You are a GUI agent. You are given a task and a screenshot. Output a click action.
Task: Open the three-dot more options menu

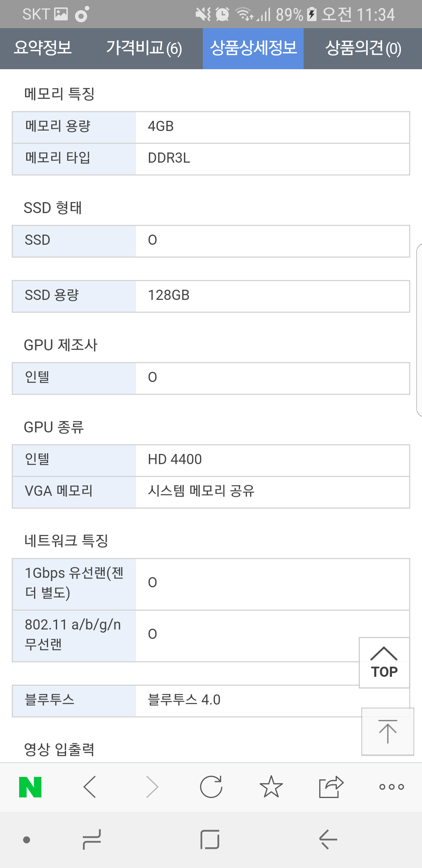(x=392, y=787)
